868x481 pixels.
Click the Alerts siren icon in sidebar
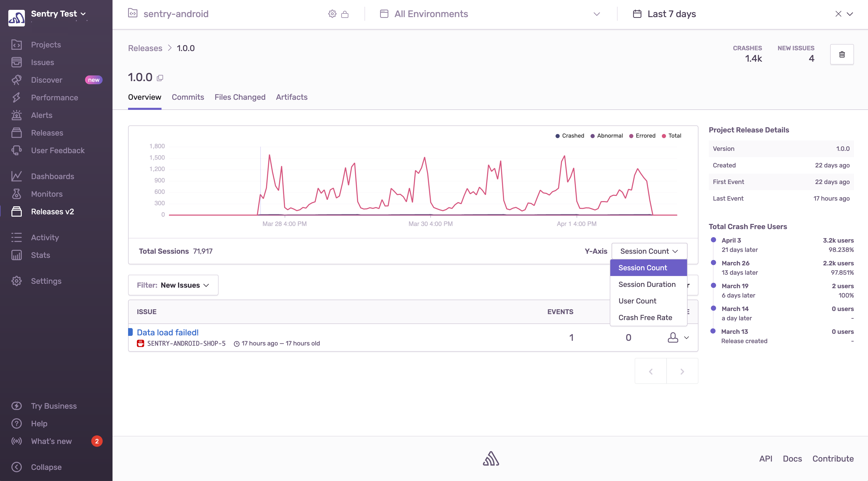(x=17, y=115)
